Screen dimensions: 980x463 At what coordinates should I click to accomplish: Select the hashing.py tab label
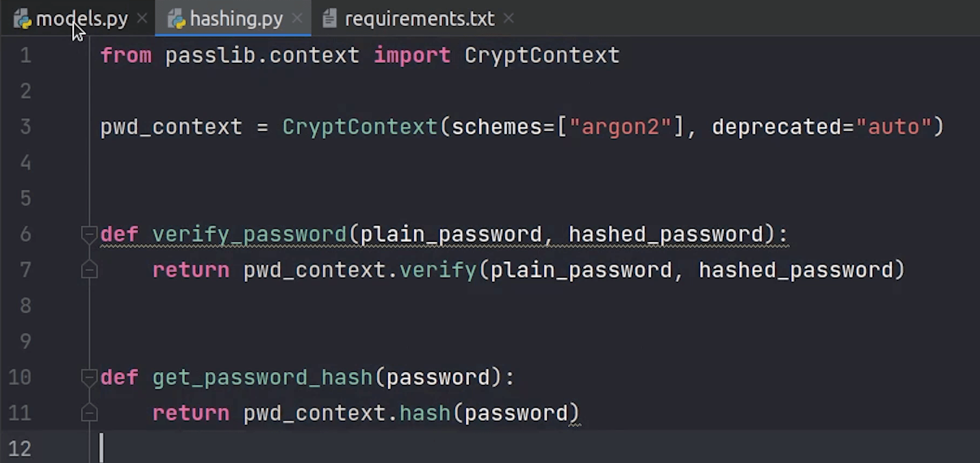(236, 19)
